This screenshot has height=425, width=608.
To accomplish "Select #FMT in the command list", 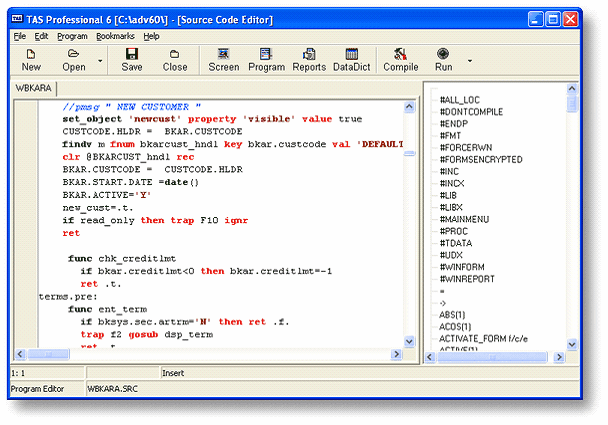I will pos(450,136).
